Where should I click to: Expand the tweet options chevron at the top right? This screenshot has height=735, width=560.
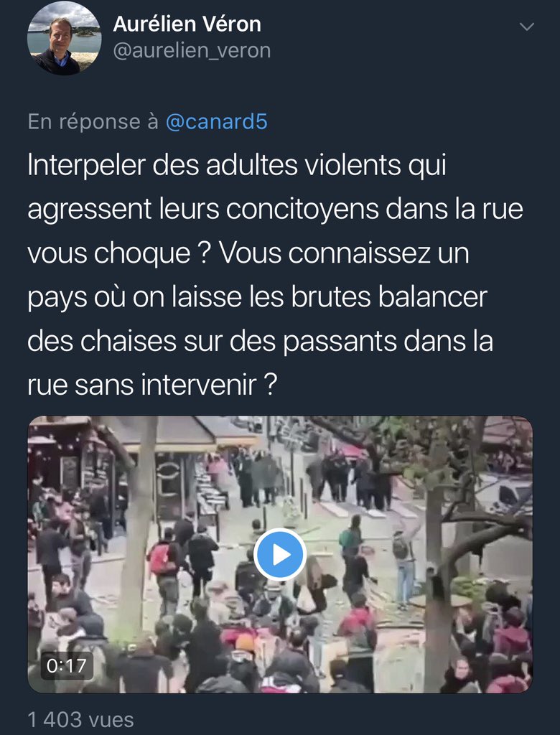coord(527,27)
